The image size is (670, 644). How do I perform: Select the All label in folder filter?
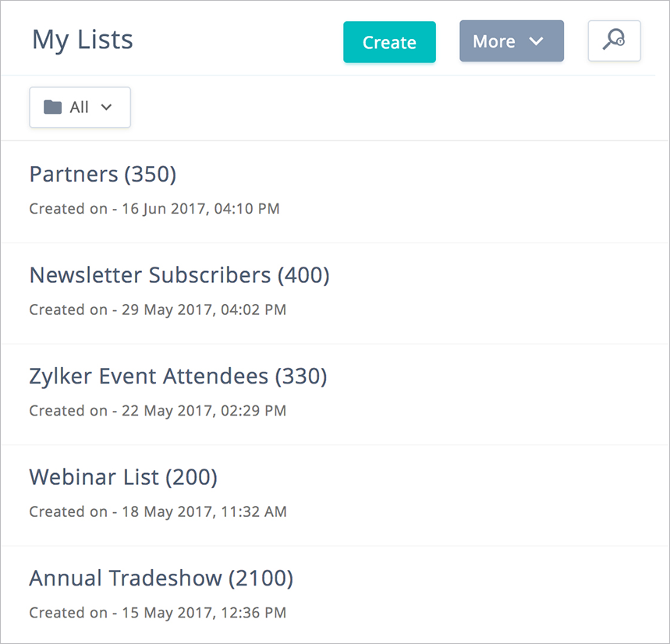click(x=79, y=108)
